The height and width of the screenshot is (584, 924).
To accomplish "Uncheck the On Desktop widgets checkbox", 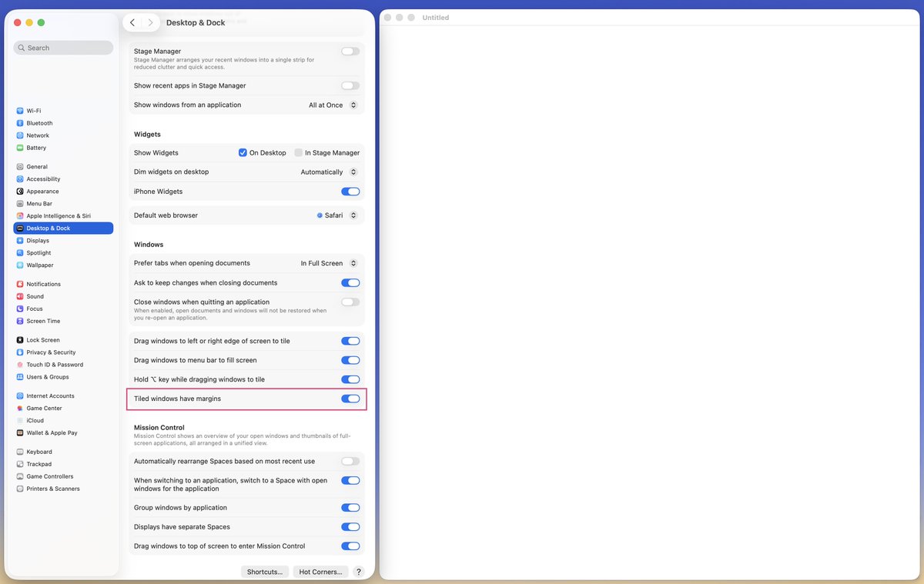I will point(243,153).
